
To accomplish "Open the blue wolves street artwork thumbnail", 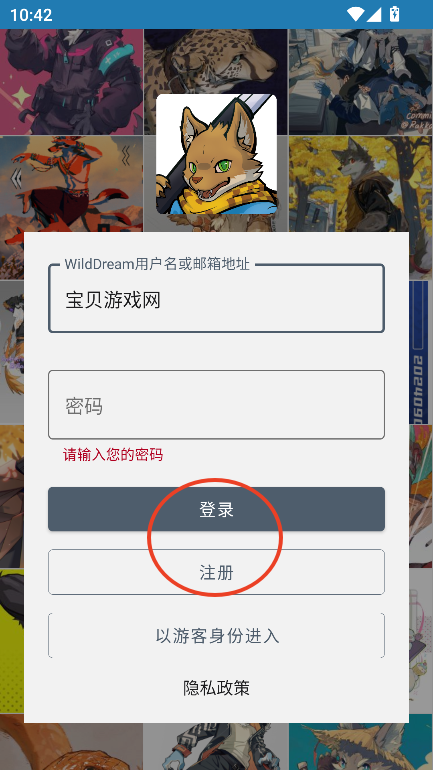I will [x=360, y=82].
